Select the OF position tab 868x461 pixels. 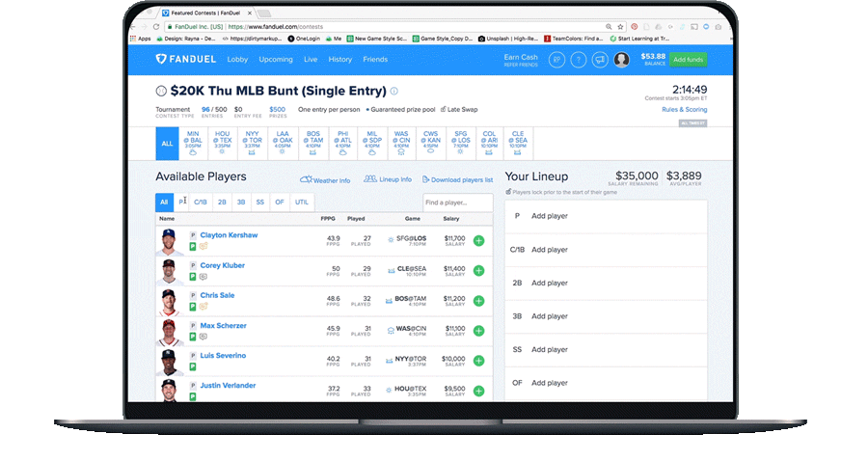click(280, 203)
